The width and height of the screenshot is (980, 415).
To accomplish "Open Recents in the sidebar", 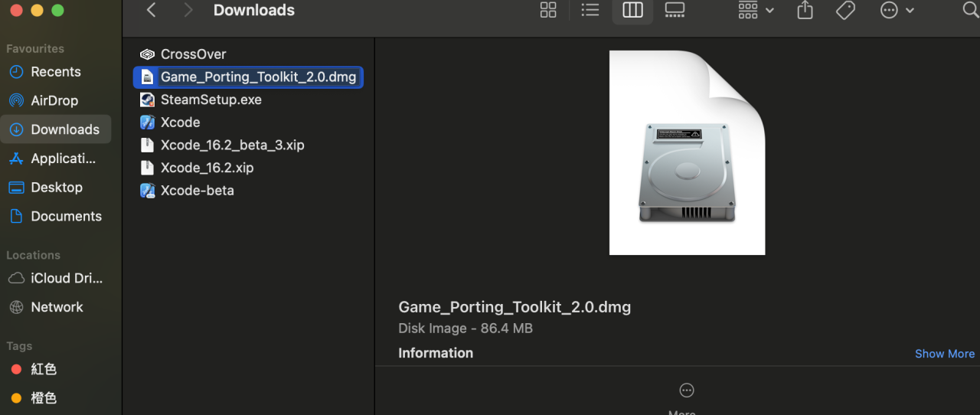I will pyautogui.click(x=55, y=72).
